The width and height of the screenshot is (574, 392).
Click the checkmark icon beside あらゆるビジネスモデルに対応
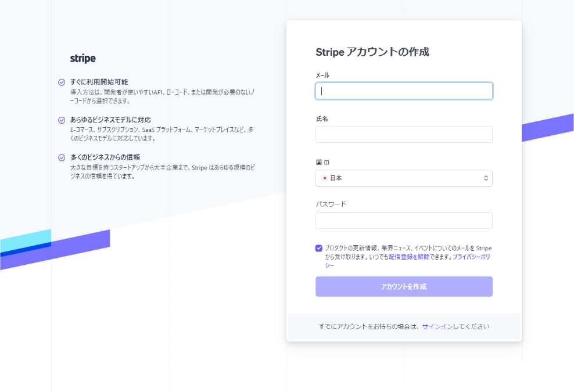click(x=61, y=120)
